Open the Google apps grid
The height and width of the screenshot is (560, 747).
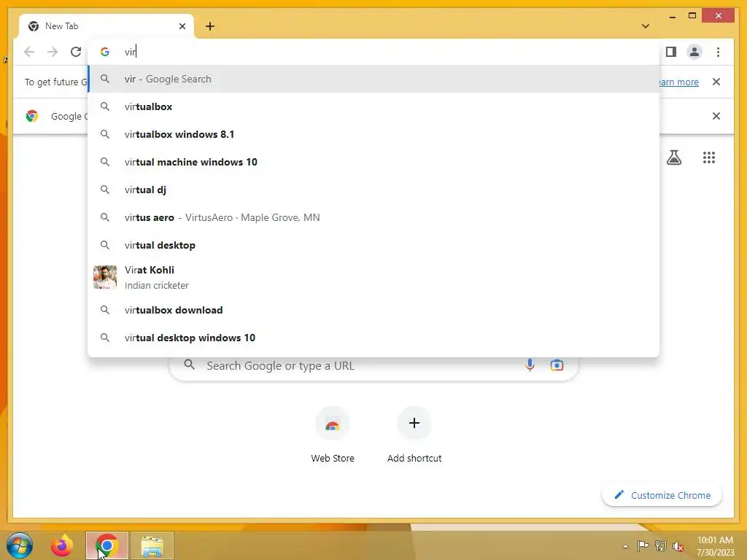click(x=709, y=157)
